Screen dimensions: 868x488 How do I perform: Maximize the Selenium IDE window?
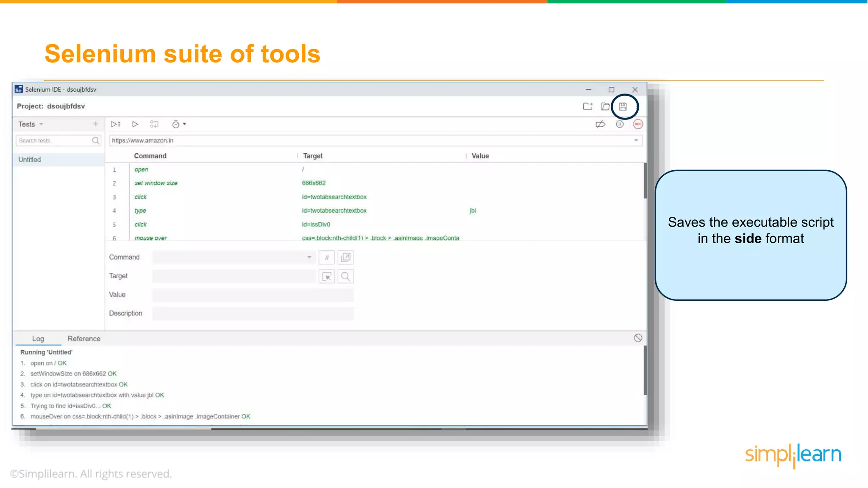click(611, 89)
